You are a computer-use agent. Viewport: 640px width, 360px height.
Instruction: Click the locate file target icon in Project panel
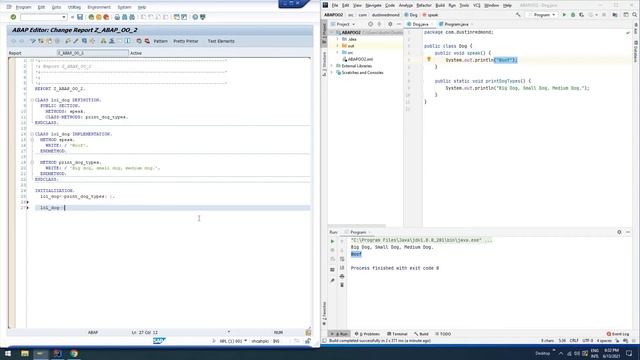click(370, 24)
